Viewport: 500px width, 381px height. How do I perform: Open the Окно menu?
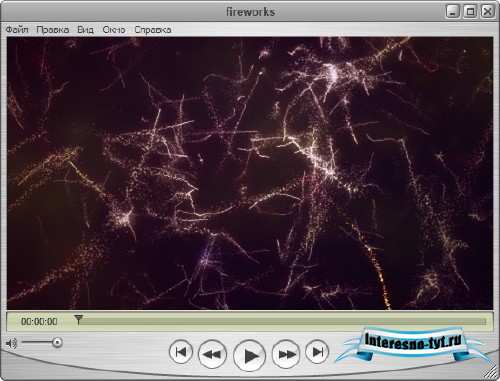pyautogui.click(x=114, y=30)
